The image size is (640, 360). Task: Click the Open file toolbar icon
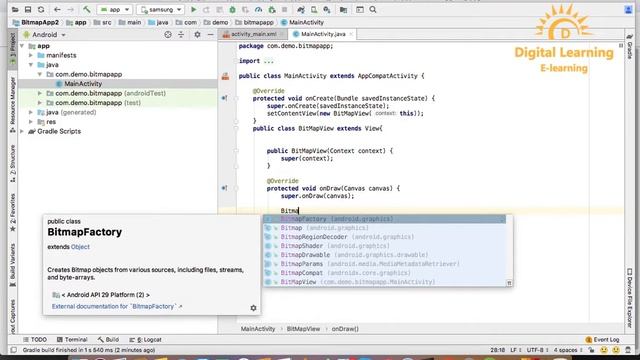pyautogui.click(x=15, y=9)
